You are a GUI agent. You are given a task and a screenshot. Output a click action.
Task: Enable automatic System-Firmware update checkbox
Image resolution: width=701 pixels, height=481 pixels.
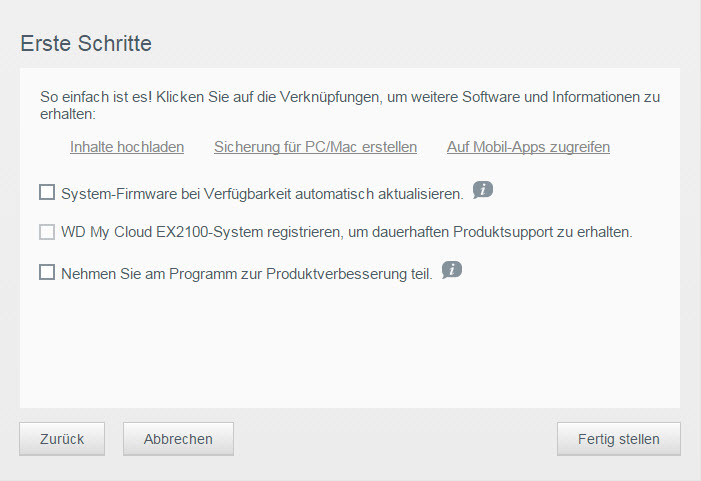tap(47, 192)
